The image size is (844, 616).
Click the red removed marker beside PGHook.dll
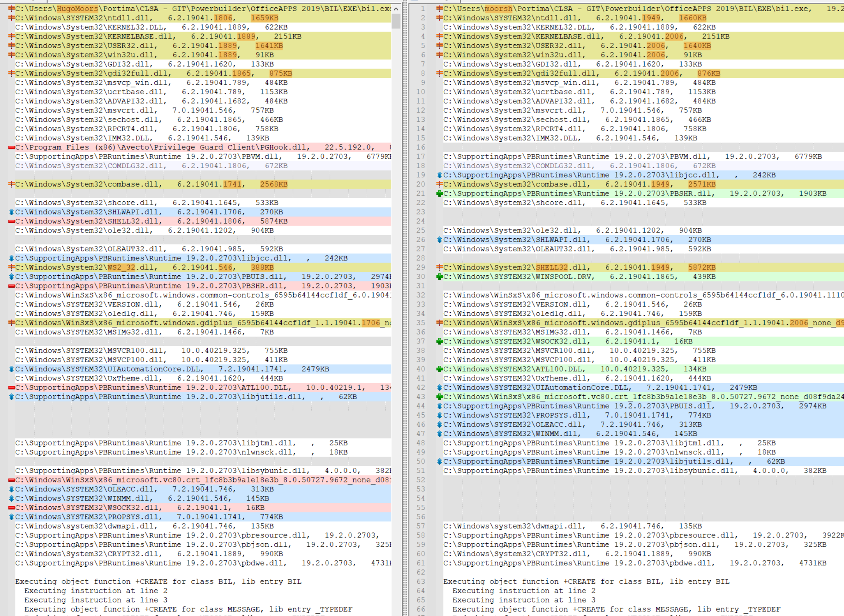12,147
